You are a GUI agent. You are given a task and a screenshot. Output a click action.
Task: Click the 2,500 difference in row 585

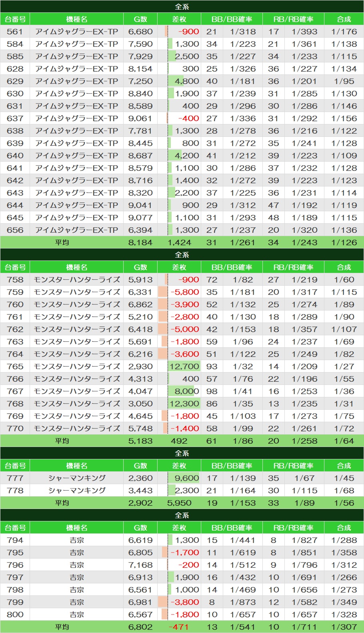(187, 56)
